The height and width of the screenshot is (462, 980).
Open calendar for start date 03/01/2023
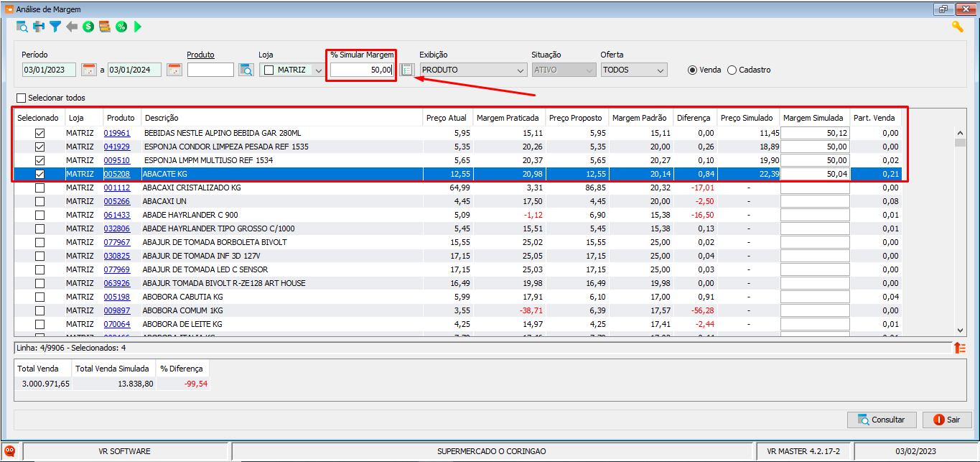[x=88, y=70]
